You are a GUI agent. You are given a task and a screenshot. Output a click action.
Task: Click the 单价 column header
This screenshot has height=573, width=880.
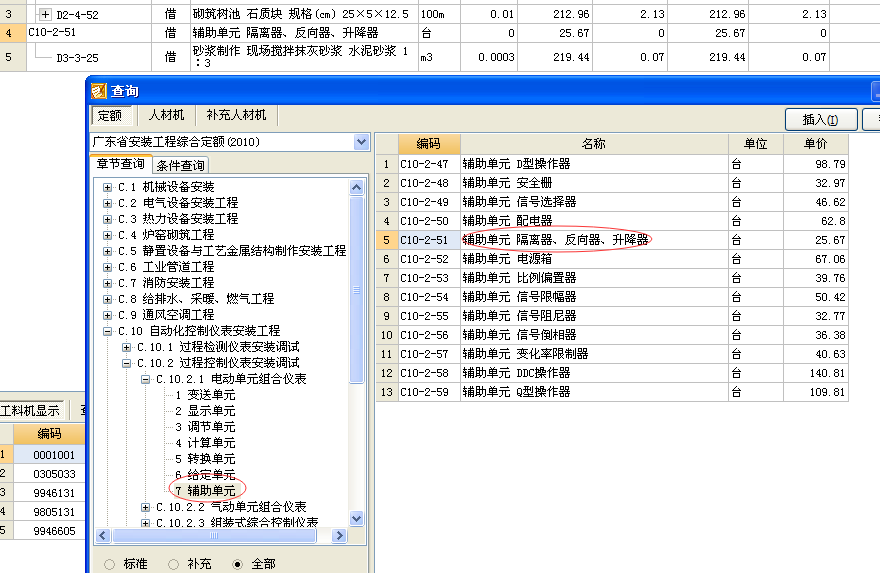pyautogui.click(x=815, y=144)
